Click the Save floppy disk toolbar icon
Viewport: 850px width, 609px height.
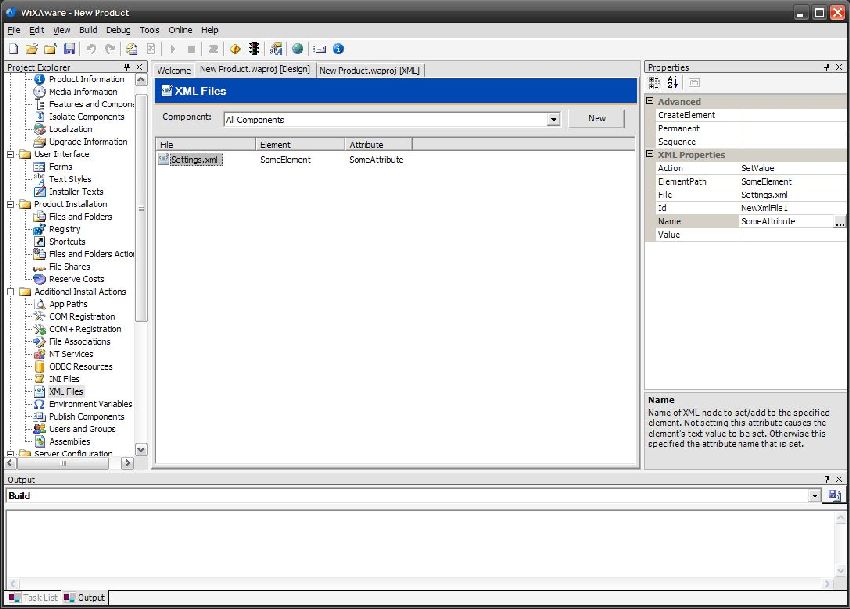[x=69, y=49]
